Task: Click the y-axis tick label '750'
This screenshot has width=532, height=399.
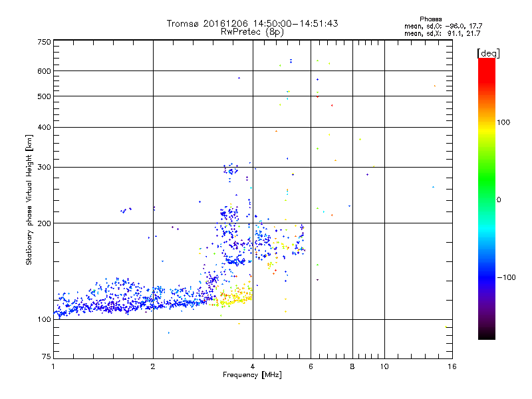Action: 45,42
